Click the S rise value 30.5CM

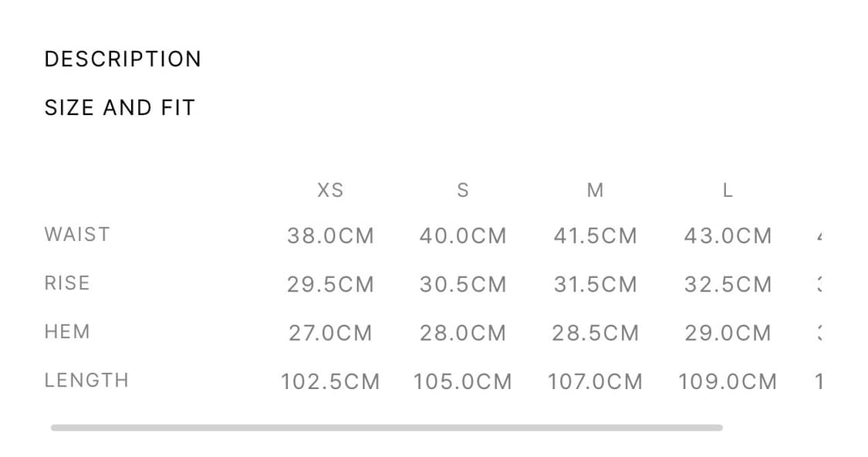(x=463, y=285)
